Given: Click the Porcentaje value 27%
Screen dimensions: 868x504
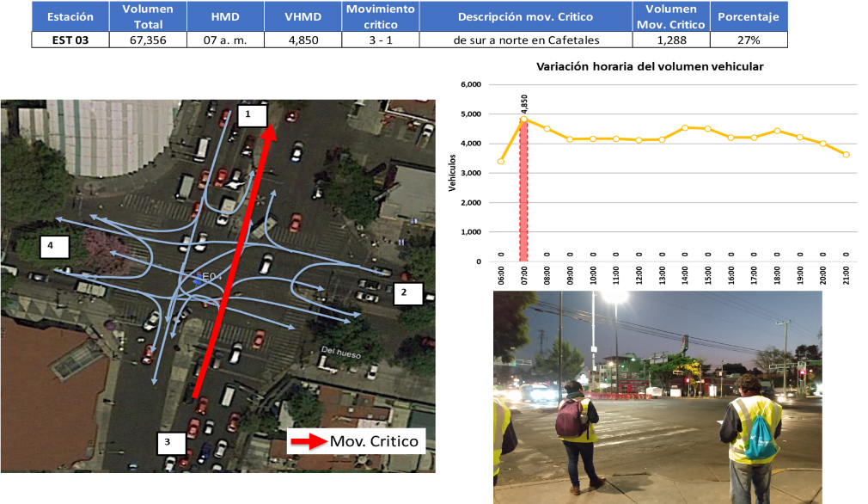Looking at the screenshot, I should (x=748, y=40).
